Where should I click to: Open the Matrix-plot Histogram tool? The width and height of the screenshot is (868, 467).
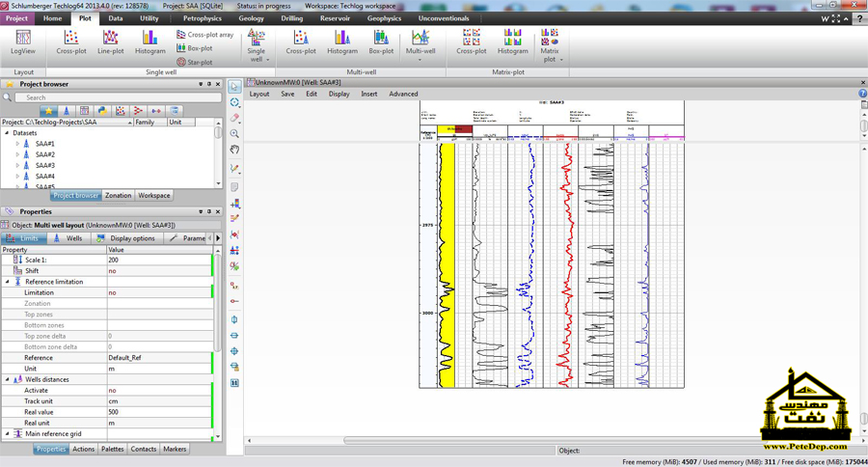pyautogui.click(x=513, y=42)
